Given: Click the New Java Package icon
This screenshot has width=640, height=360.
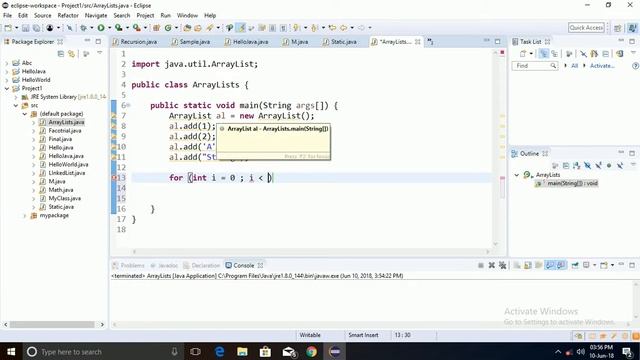Looking at the screenshot, I should (156, 28).
